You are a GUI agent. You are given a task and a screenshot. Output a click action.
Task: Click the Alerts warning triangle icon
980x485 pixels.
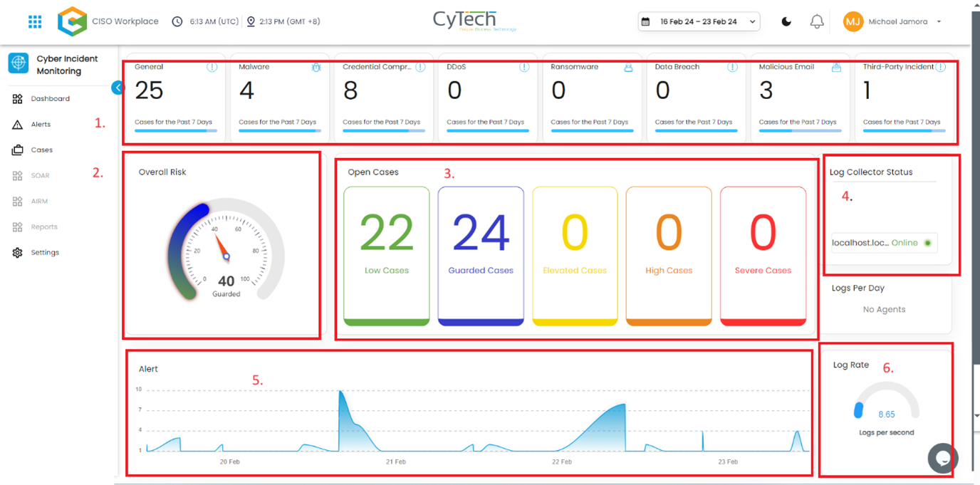coord(18,125)
